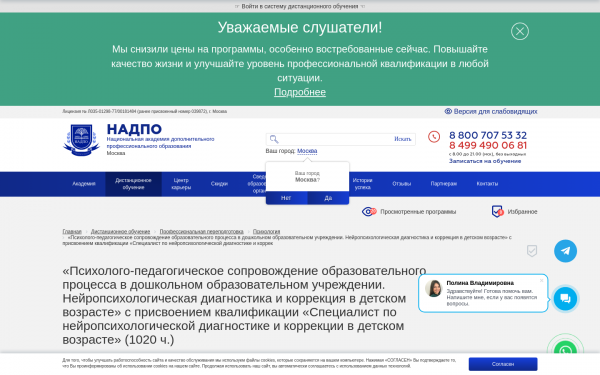600x375 pixels.
Task: Call 8 800 707 53 32
Action: pyautogui.click(x=488, y=135)
